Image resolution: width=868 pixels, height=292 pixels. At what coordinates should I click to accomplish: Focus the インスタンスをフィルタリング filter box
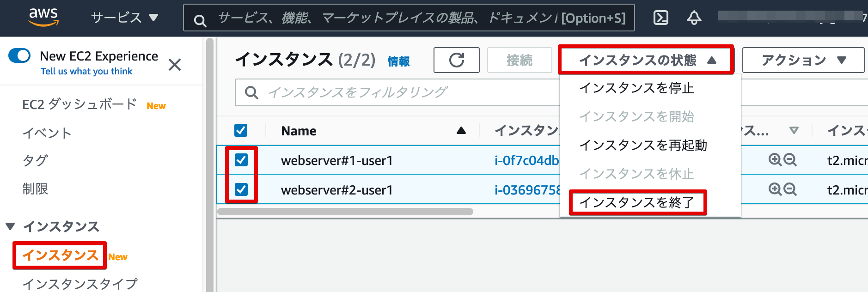(397, 92)
